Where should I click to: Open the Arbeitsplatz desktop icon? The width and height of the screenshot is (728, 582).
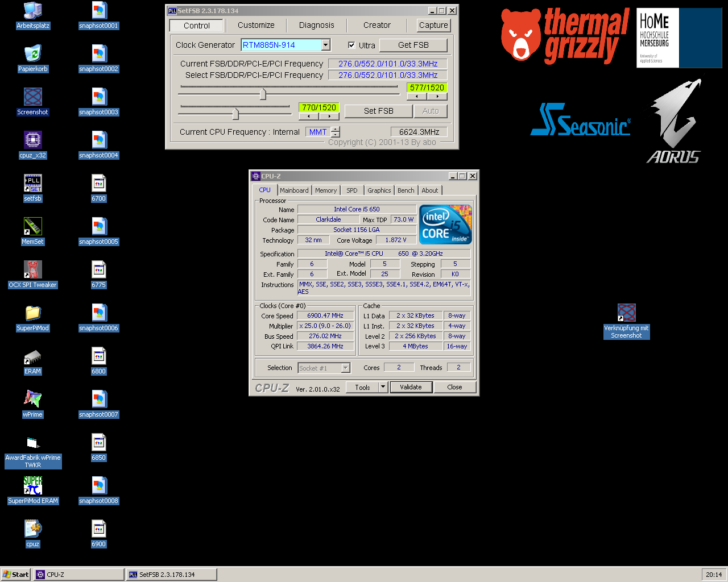(x=33, y=15)
